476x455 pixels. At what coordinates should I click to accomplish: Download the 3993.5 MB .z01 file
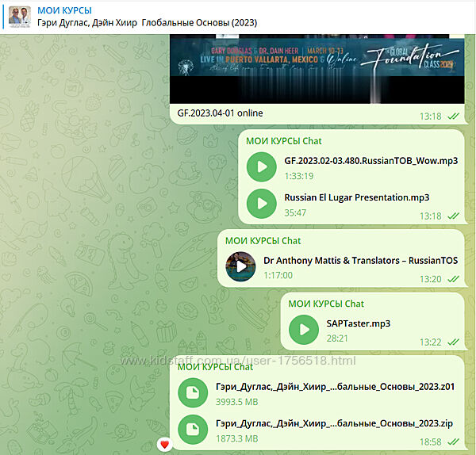192,394
